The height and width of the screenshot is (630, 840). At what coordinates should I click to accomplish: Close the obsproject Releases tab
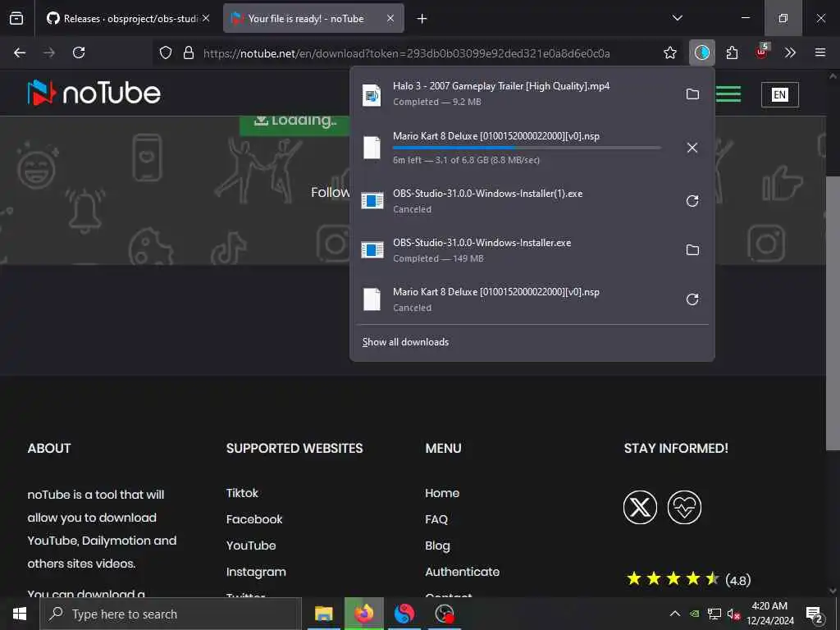point(206,18)
